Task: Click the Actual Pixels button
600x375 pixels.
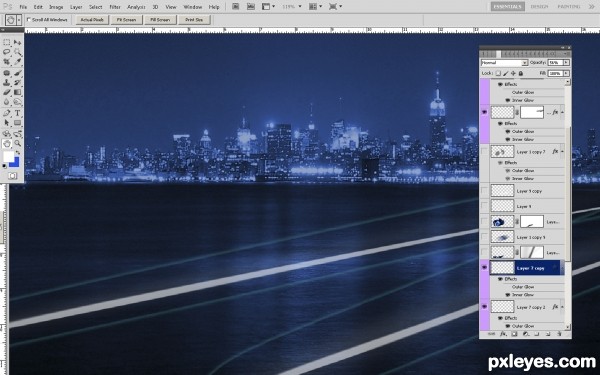Action: [92, 20]
